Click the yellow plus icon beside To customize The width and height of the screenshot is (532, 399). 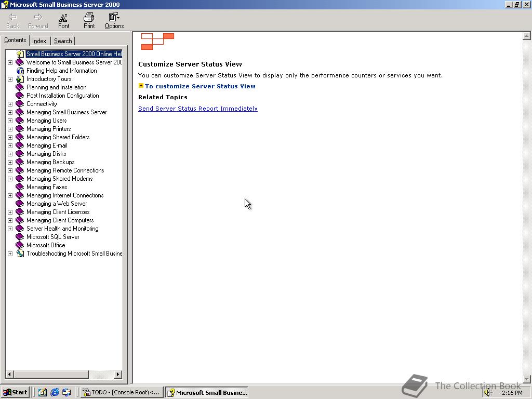(141, 86)
